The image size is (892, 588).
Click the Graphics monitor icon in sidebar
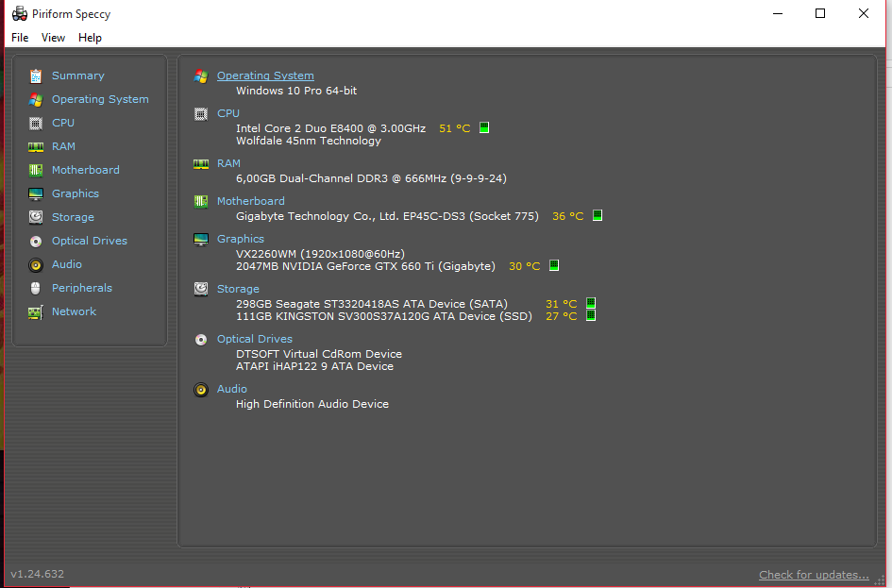tap(36, 193)
